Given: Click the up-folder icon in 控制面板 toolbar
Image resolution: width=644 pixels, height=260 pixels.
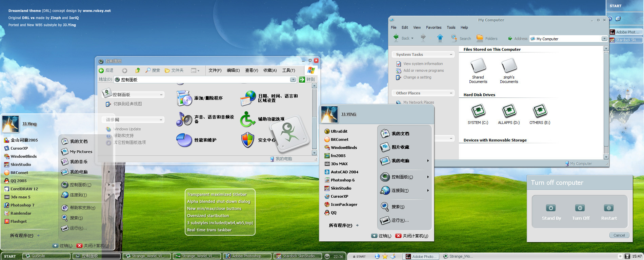Looking at the screenshot, I should 138,70.
